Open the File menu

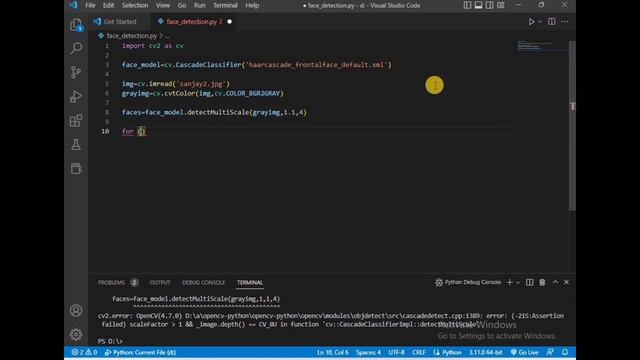coord(90,5)
